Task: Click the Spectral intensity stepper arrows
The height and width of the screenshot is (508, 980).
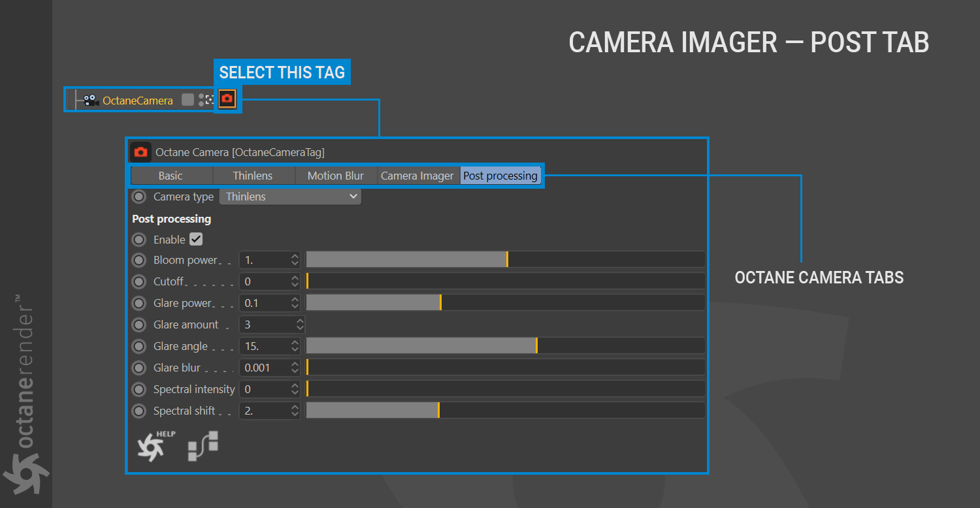Action: pyautogui.click(x=295, y=389)
